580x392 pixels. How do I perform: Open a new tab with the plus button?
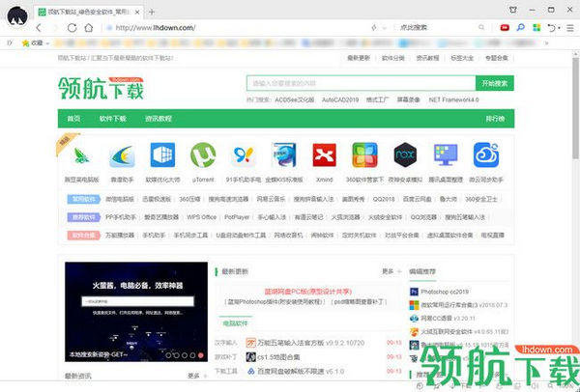[x=152, y=12]
